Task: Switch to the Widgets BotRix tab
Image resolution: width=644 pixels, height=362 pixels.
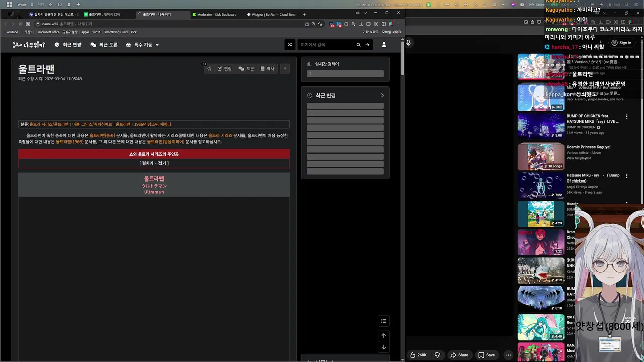Action: point(272,14)
